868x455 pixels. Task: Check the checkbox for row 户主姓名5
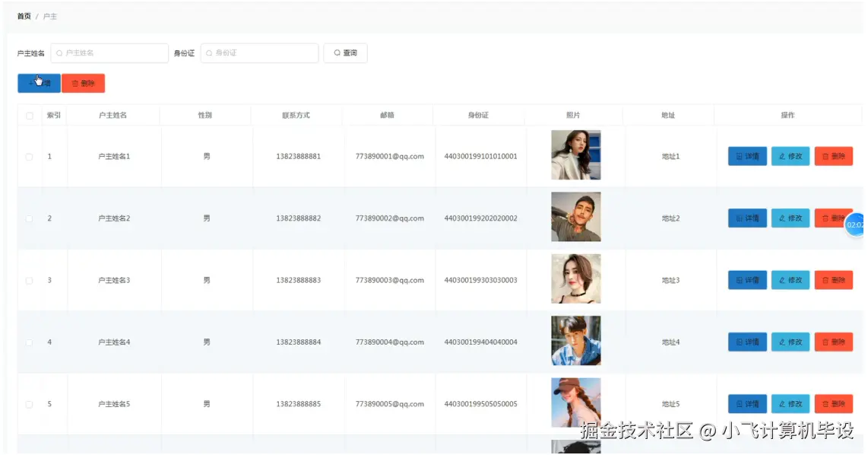[30, 405]
